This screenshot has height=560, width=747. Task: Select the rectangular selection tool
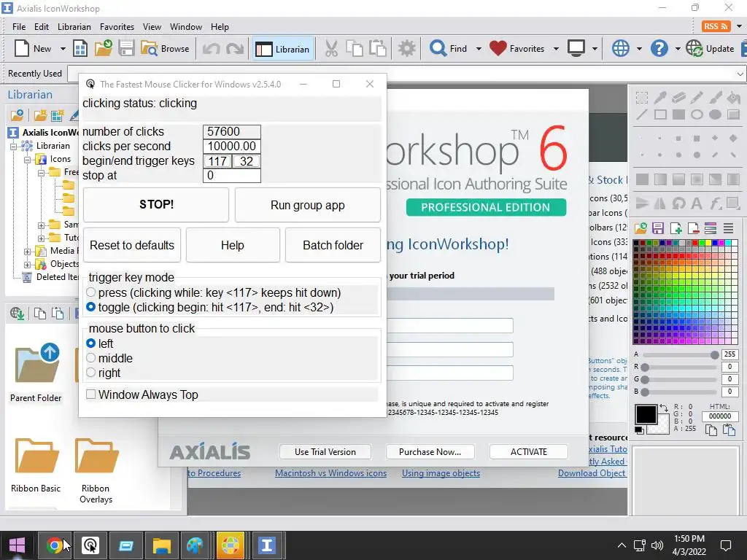[x=642, y=98]
